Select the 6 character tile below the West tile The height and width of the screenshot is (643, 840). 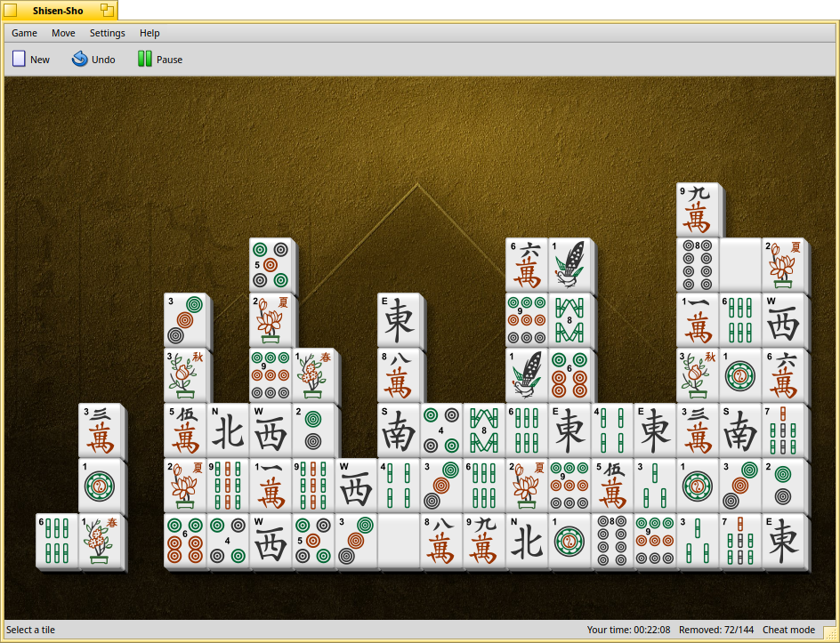pos(783,375)
